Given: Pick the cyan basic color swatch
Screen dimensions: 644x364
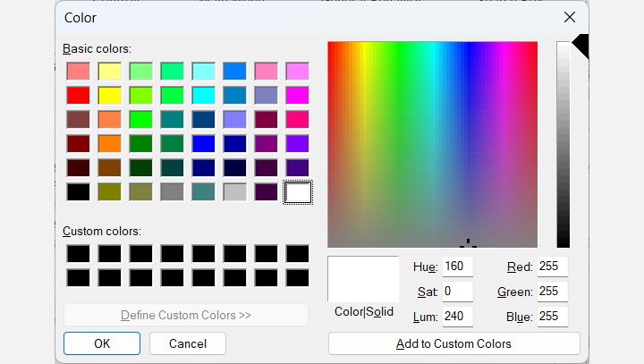Looking at the screenshot, I should [x=204, y=95].
